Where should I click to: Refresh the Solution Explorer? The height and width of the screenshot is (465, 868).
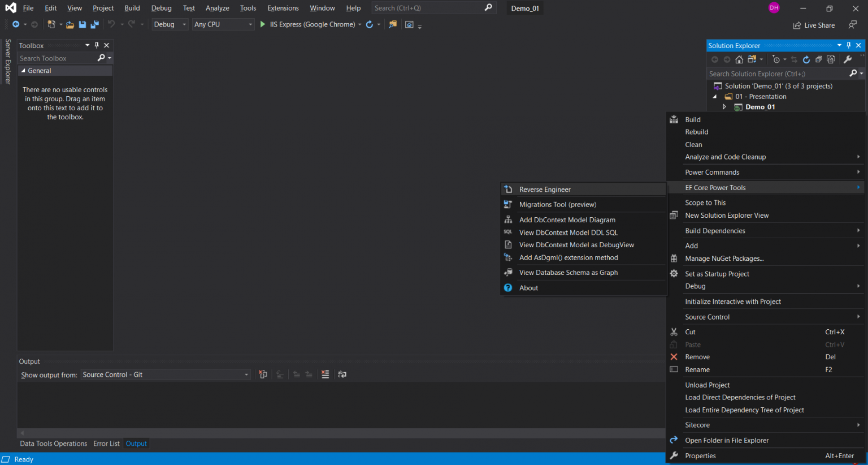[x=806, y=59]
